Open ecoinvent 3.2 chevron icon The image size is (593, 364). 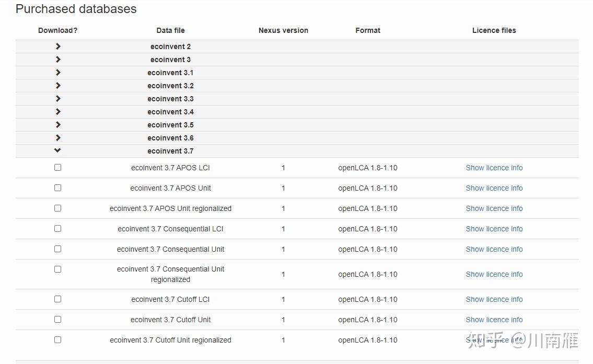57,86
